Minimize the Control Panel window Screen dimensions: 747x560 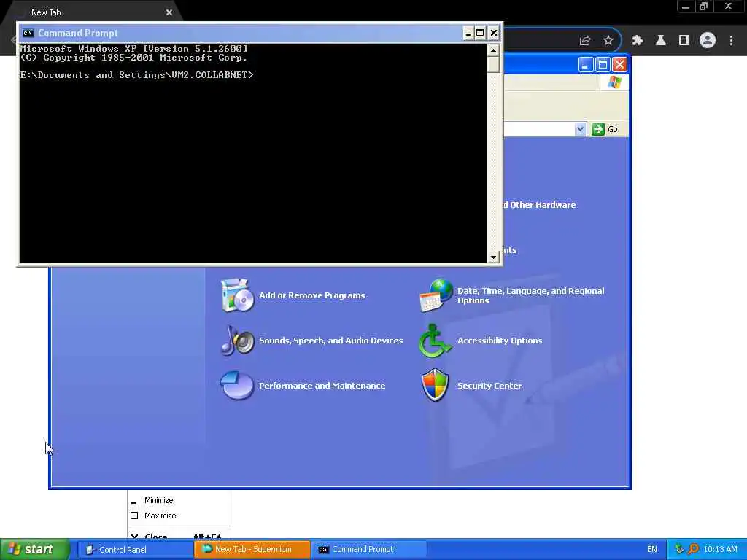click(x=586, y=65)
